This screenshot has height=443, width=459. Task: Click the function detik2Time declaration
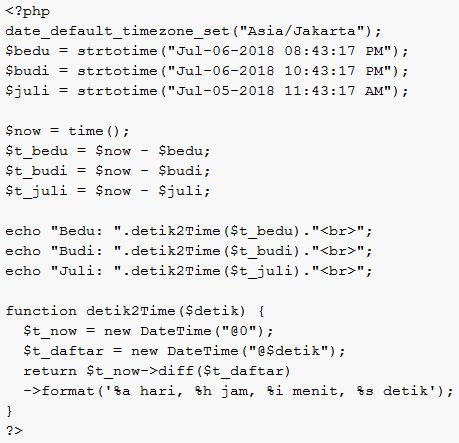tap(135, 311)
